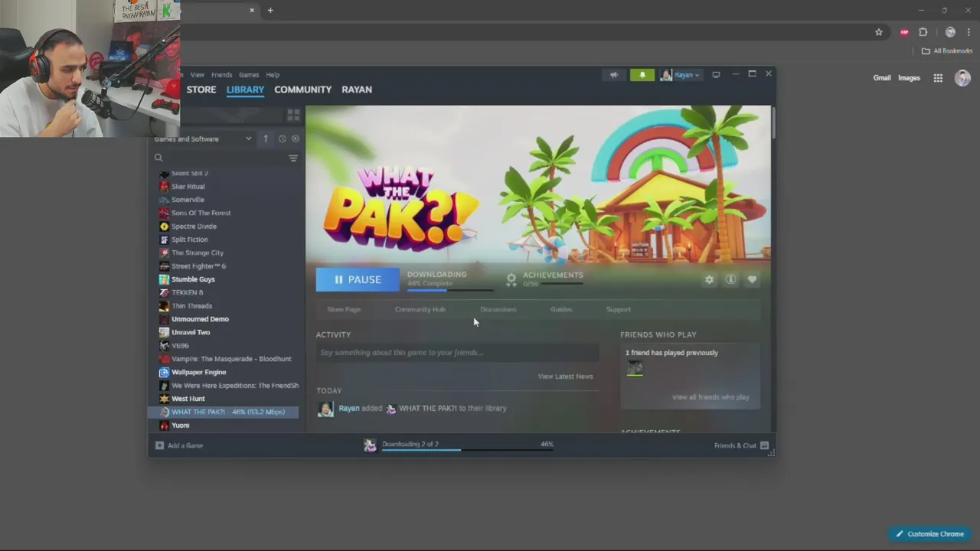Click Rayan's avatar in the activity feed
This screenshot has height=551, width=980.
(325, 409)
